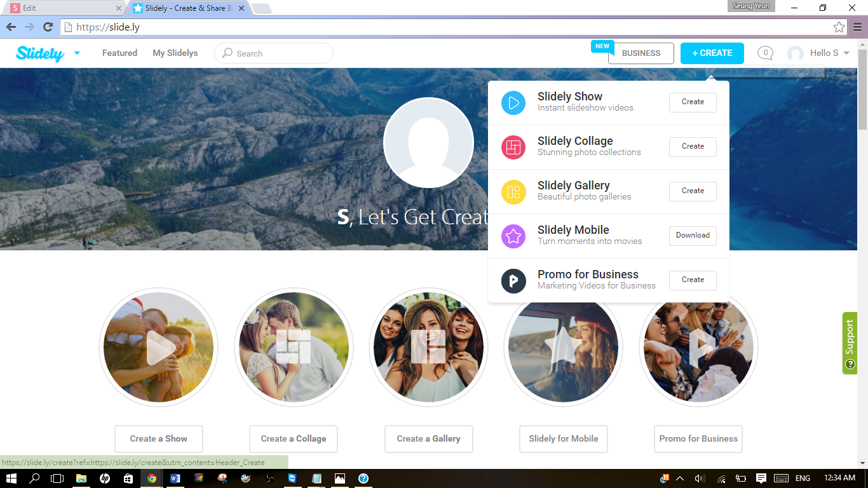Open the Chrome hamburger menu
Image resolution: width=868 pixels, height=488 pixels.
click(858, 27)
